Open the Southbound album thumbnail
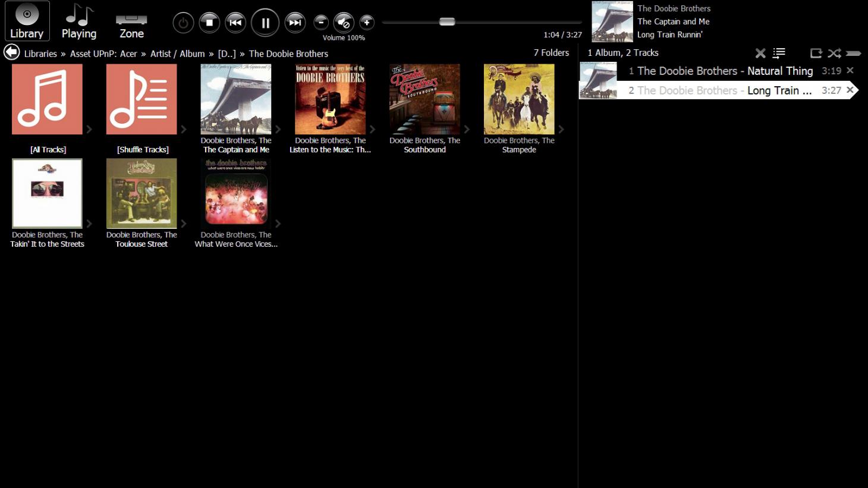868x488 pixels. [x=424, y=99]
